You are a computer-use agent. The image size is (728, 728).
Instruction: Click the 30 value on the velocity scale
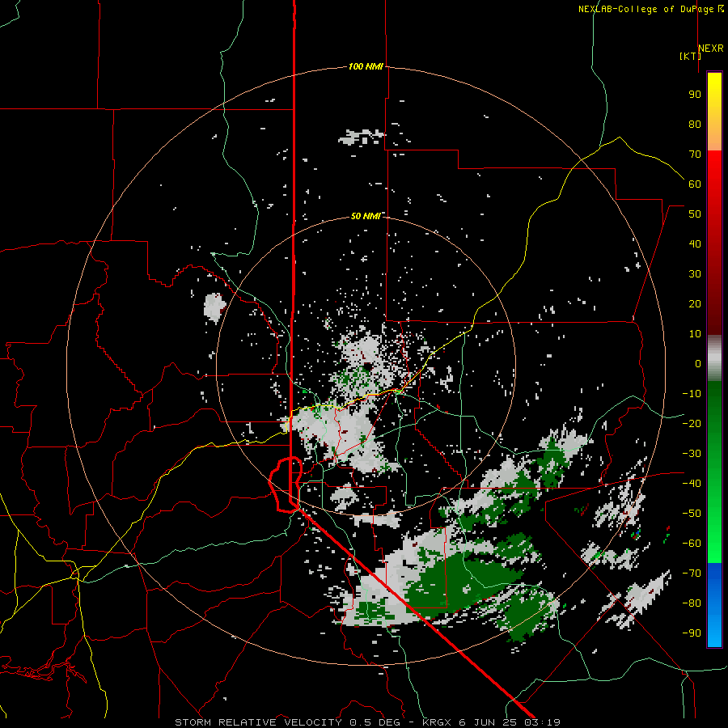695,274
